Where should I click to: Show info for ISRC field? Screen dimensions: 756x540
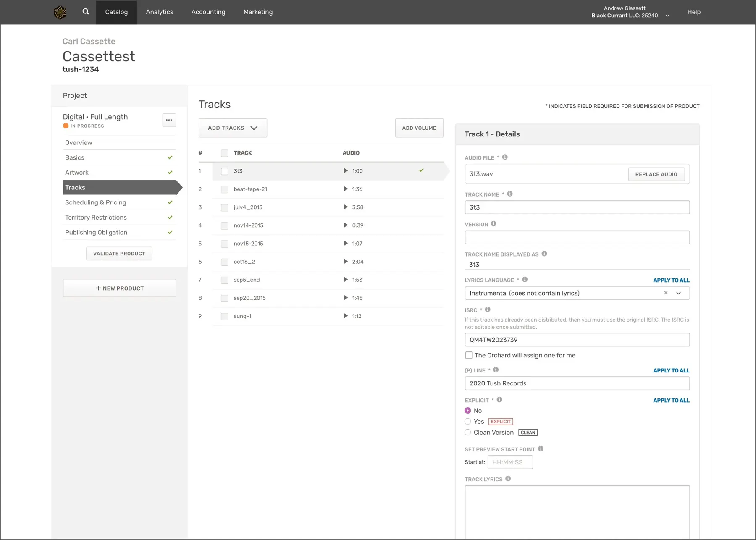(488, 309)
